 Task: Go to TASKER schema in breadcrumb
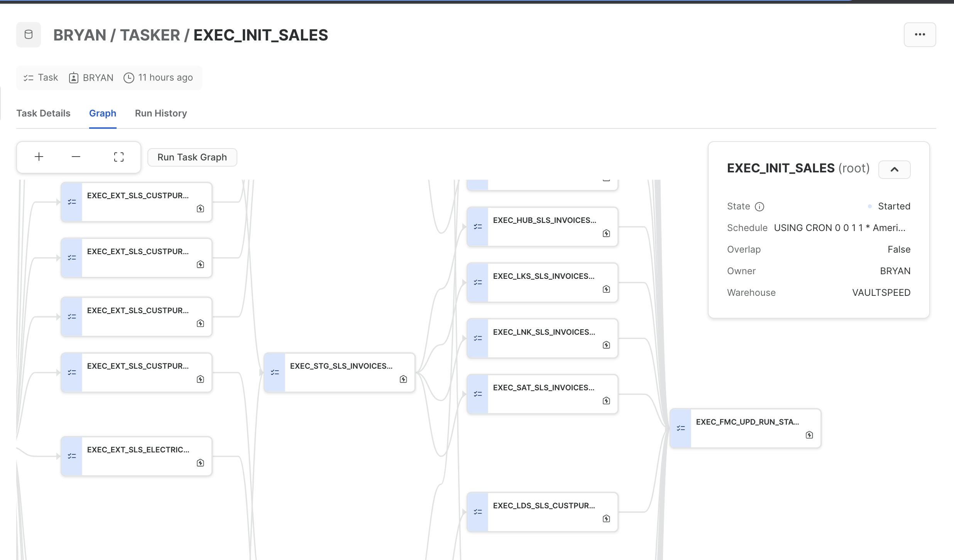coord(150,35)
